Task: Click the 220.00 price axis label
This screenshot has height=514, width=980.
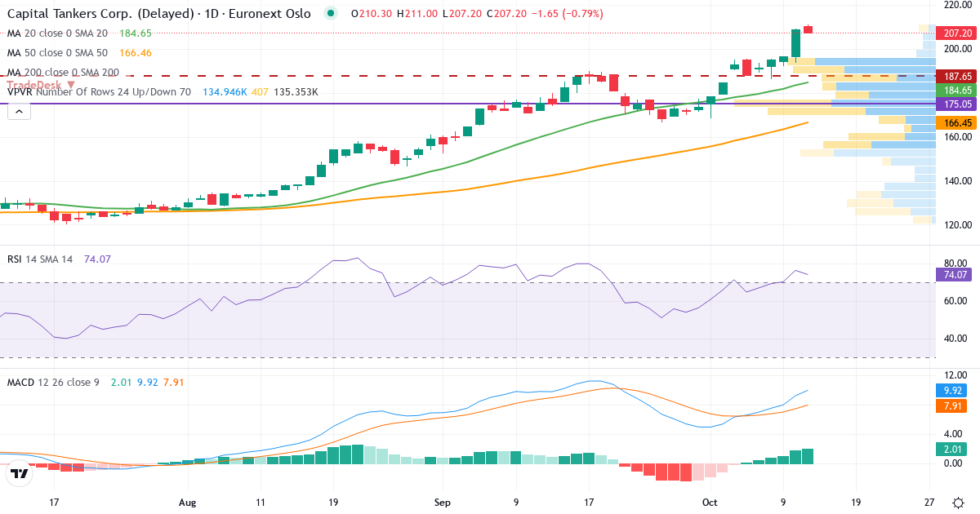Action: (x=957, y=4)
